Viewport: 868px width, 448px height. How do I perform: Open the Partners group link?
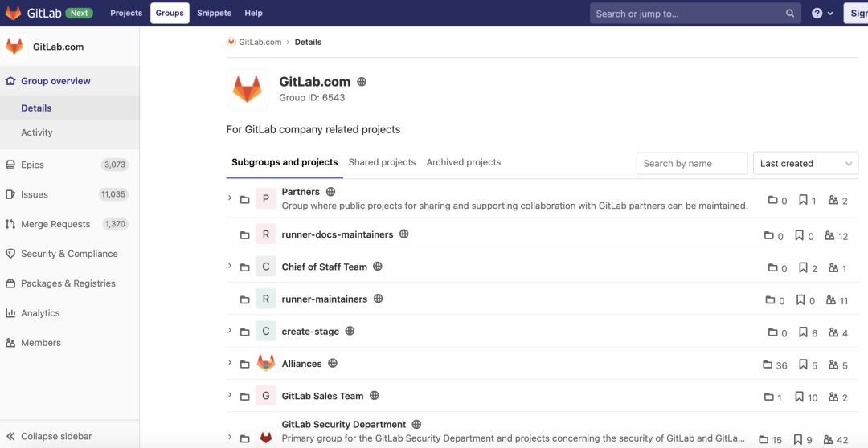pos(301,192)
